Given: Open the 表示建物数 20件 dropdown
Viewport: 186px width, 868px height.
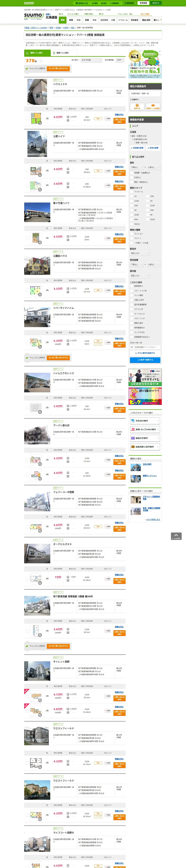Looking at the screenshot, I should click(x=120, y=60).
